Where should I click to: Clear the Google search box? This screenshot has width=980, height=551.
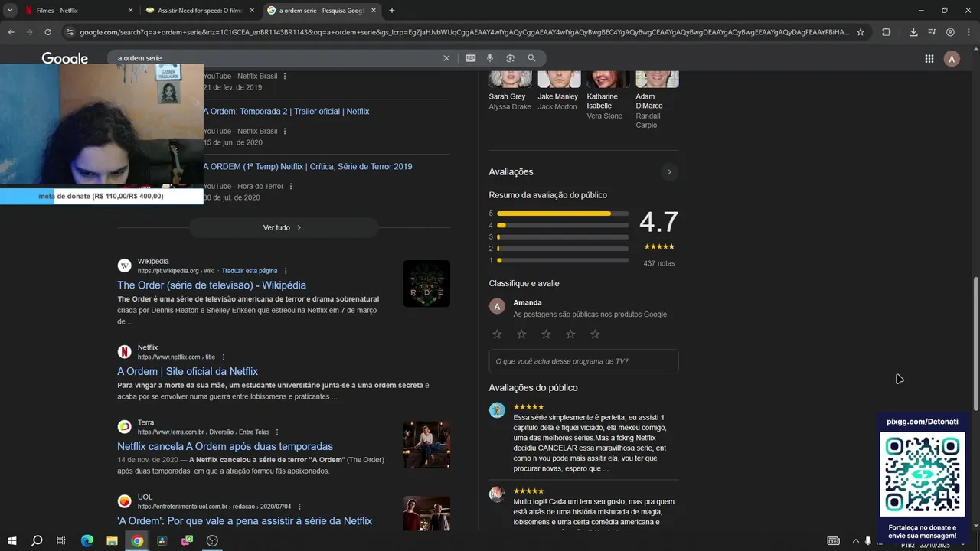(x=446, y=58)
